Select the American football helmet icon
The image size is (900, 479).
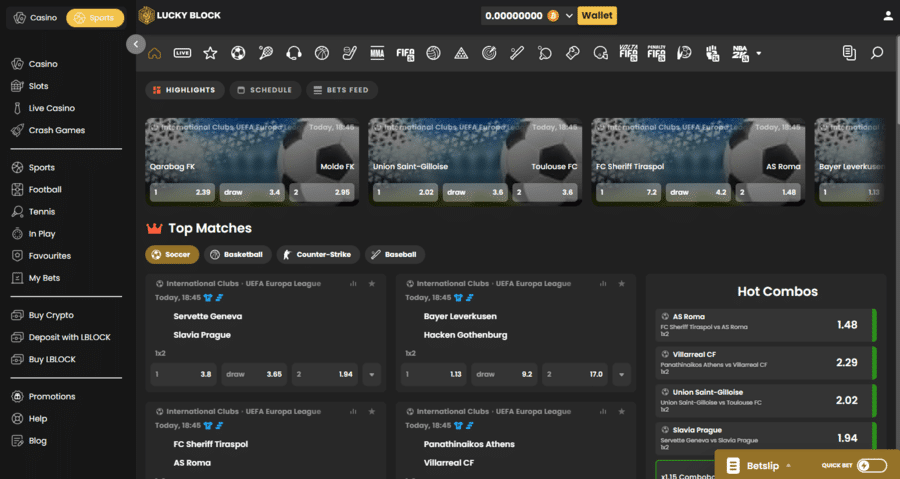[600, 53]
